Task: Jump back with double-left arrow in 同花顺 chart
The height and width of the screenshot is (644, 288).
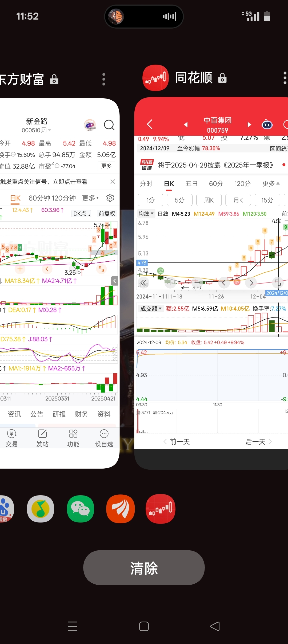Action: 143,282
